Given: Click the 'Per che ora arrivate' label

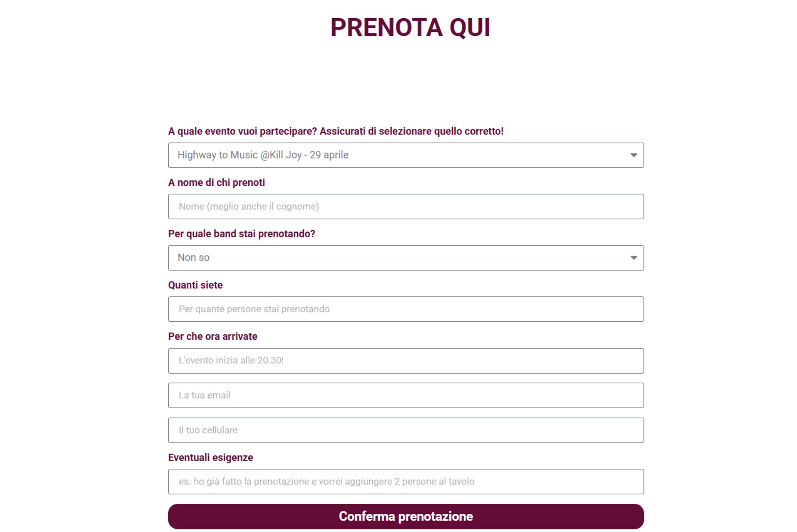Looking at the screenshot, I should [212, 336].
